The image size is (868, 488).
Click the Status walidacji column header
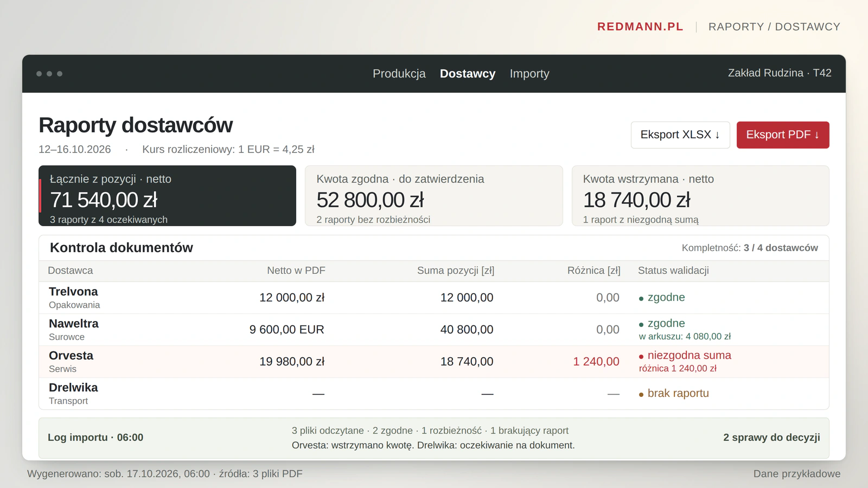(673, 271)
